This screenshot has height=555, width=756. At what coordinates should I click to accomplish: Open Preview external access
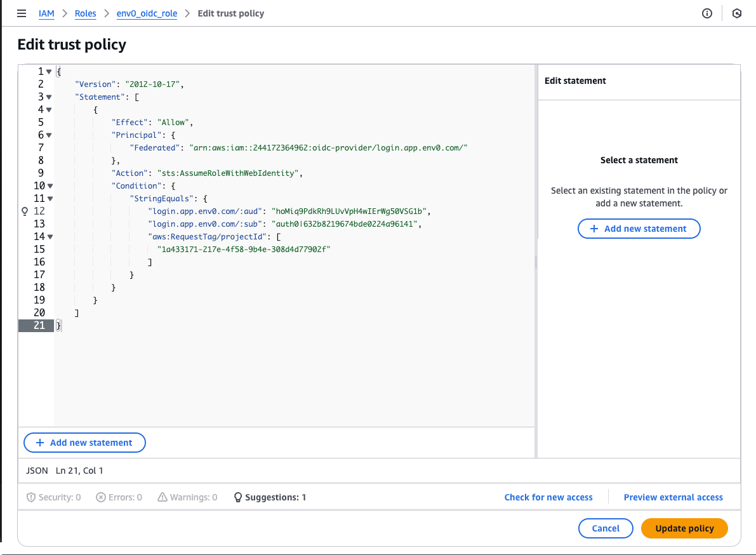coord(673,497)
